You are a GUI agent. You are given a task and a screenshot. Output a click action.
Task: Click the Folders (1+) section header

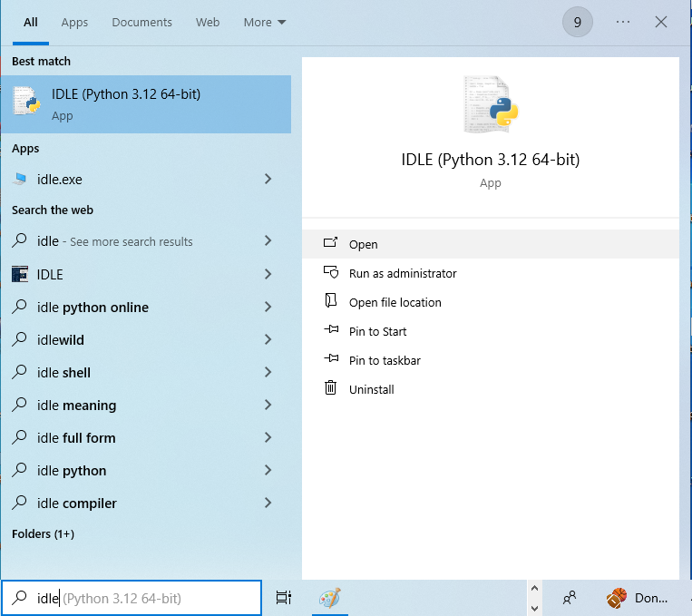(x=43, y=533)
